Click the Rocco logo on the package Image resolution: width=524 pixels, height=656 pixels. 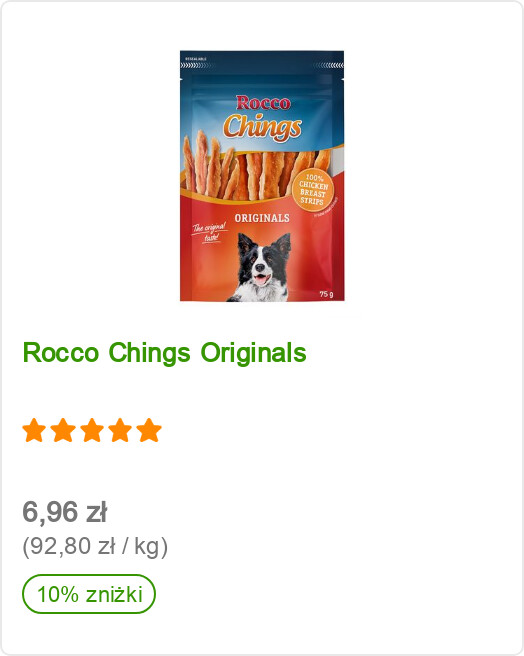(x=263, y=103)
